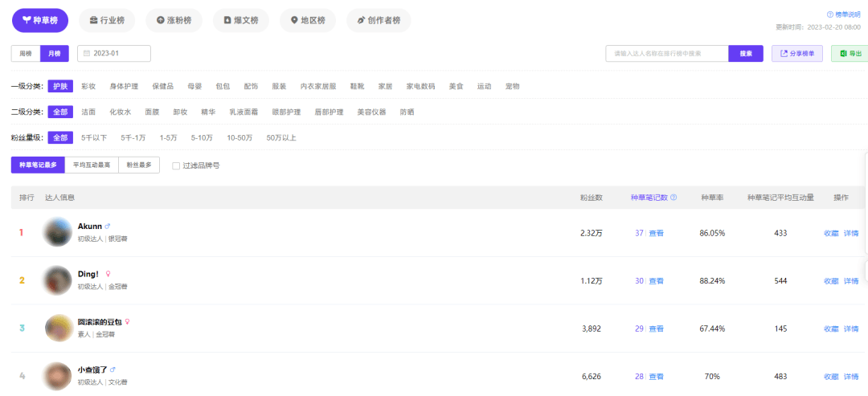Click the female gender icon next to Ding!
Screen dimensions: 868x396
coord(108,273)
